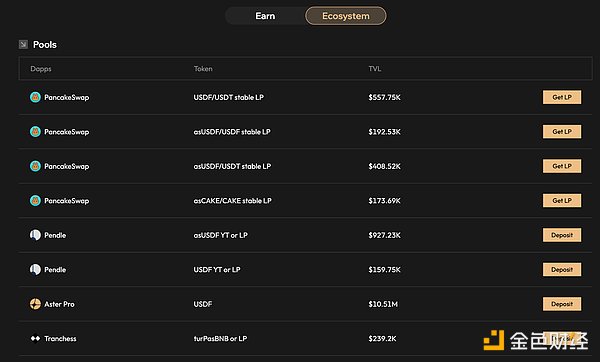This screenshot has height=362, width=600.
Task: Click the Pendle icon in the asUSDF YT row
Action: click(x=35, y=235)
